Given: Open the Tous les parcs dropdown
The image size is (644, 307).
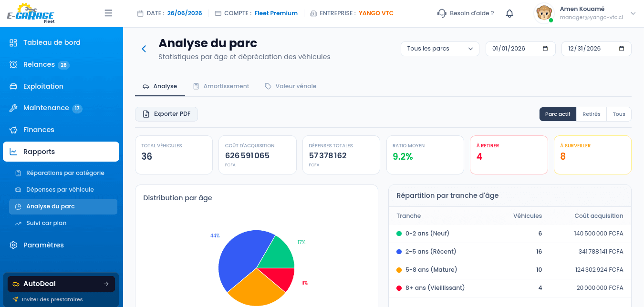Looking at the screenshot, I should (440, 49).
